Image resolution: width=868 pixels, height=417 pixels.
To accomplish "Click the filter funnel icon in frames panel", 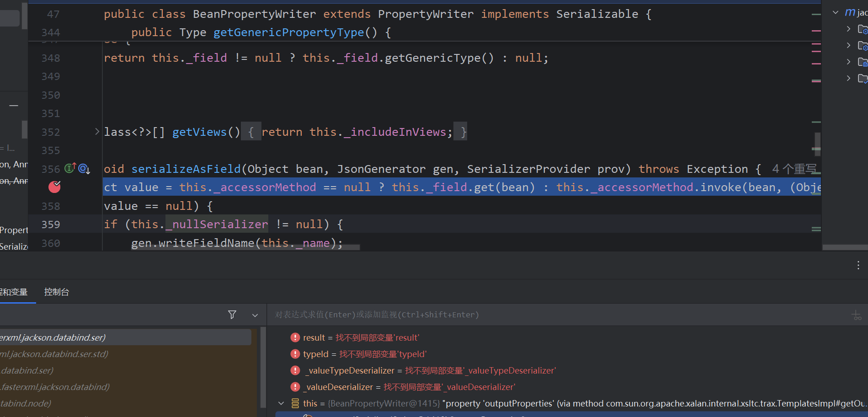I will point(232,315).
